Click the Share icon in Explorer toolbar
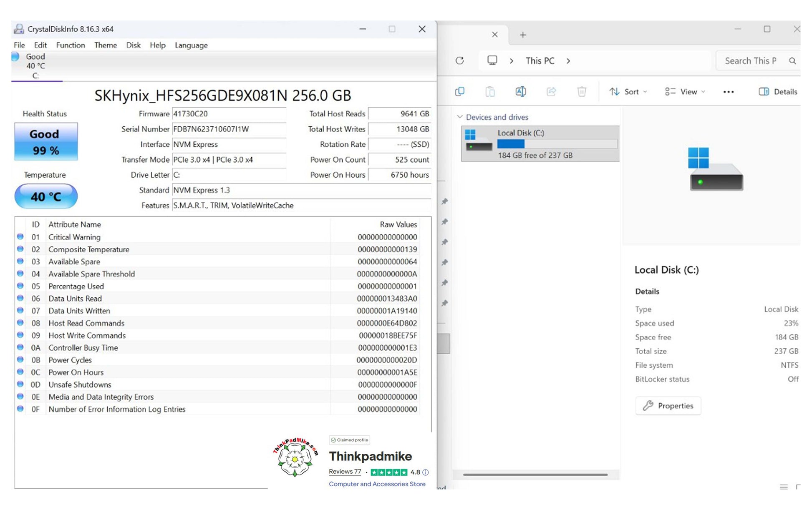This screenshot has width=812, height=510. (551, 92)
